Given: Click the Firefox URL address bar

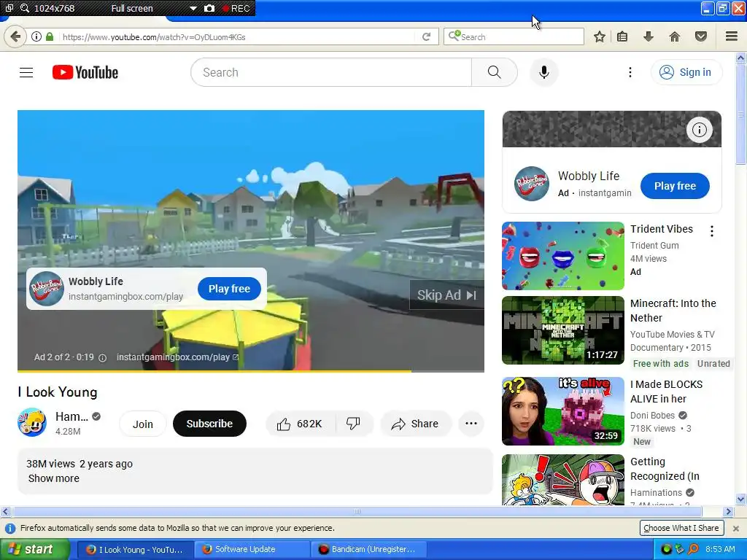Looking at the screenshot, I should pyautogui.click(x=239, y=36).
